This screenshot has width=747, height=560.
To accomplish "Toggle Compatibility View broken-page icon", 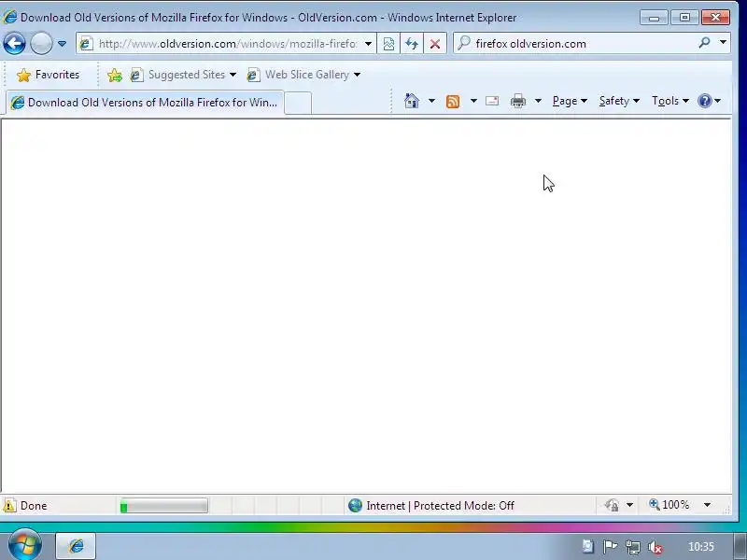I will (x=388, y=44).
